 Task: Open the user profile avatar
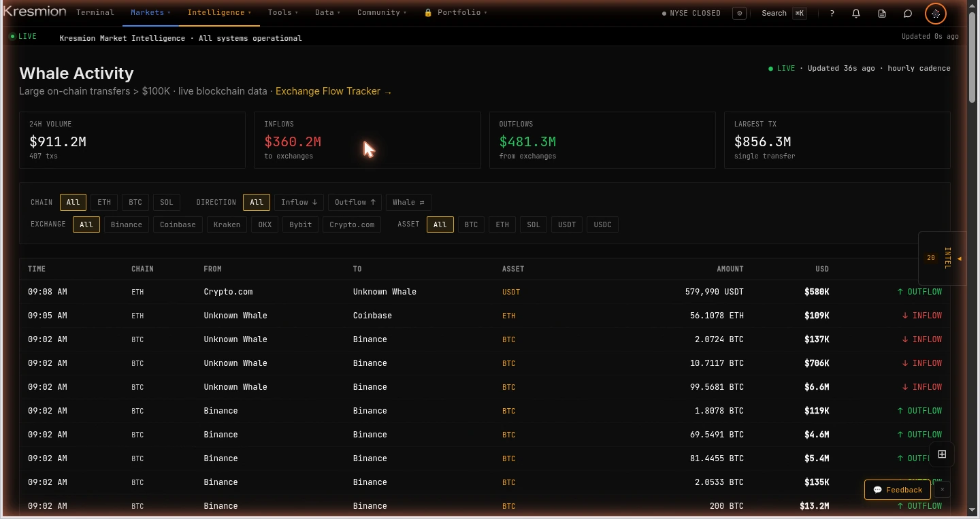(936, 13)
